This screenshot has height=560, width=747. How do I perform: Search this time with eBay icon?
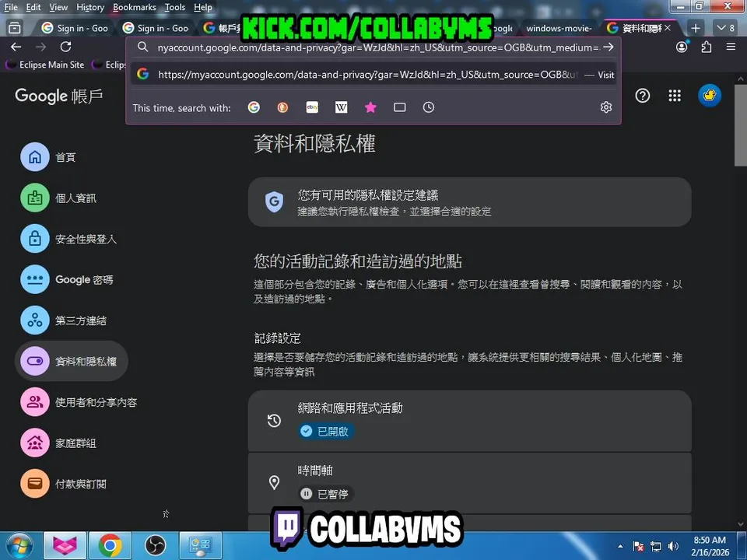coord(312,107)
